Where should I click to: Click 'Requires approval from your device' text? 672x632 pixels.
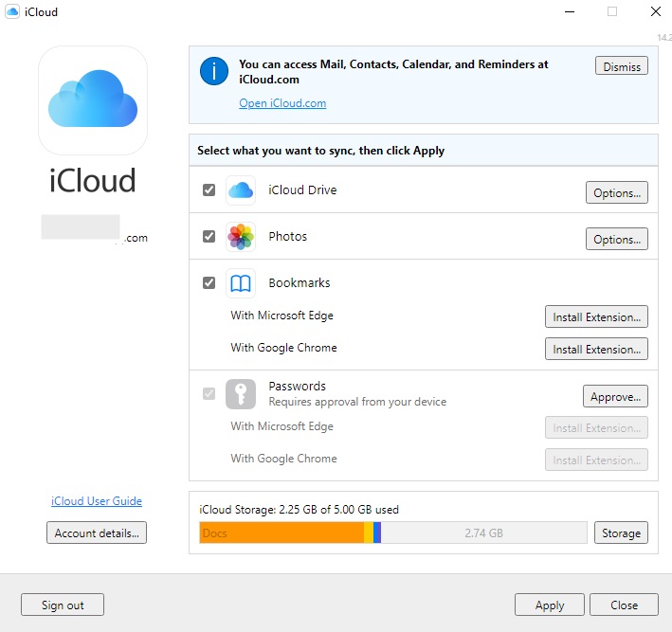(357, 402)
